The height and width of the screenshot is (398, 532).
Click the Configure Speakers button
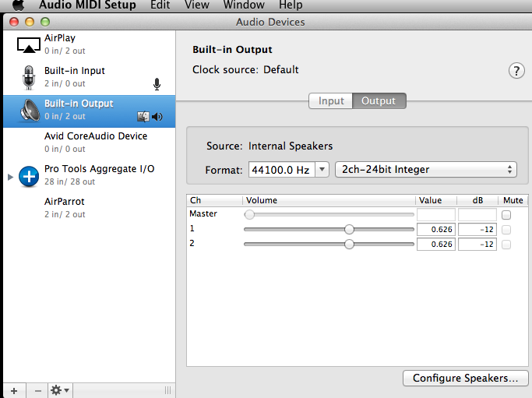[x=465, y=378]
